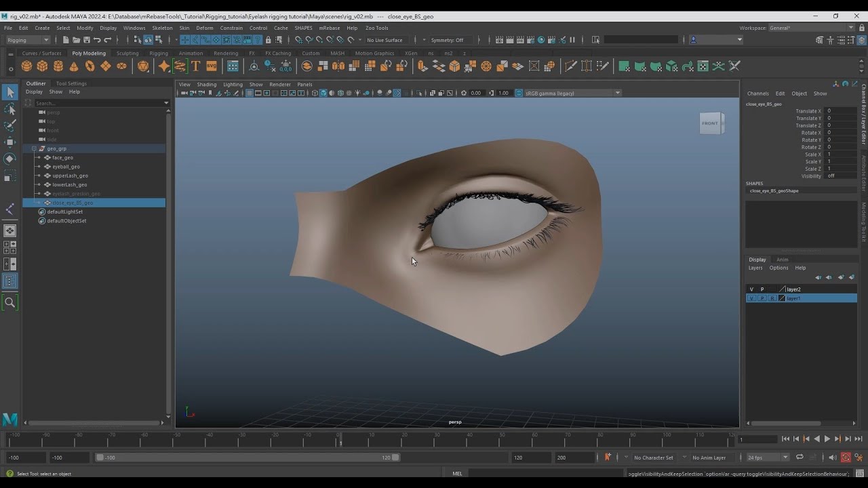Viewport: 868px width, 488px height.
Task: Toggle visibility V of layer1
Action: 751,298
